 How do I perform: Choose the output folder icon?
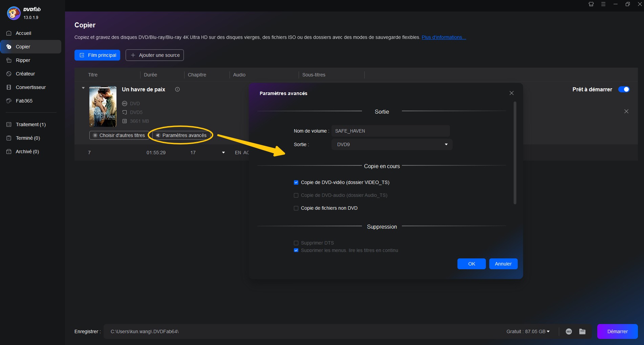(582, 331)
